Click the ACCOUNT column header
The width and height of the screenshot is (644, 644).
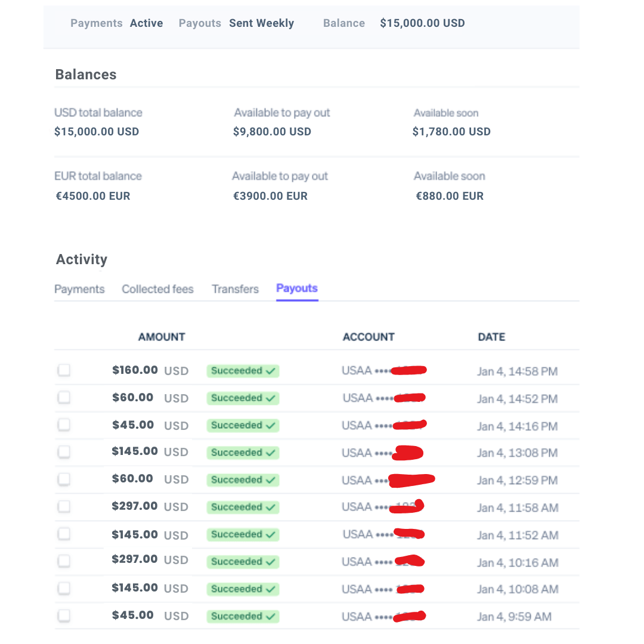(x=369, y=337)
